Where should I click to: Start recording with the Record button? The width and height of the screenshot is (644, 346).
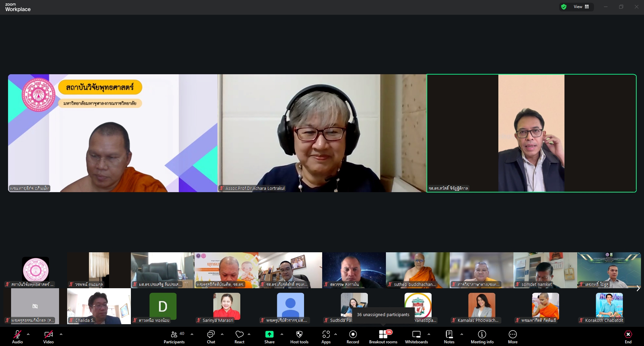(353, 337)
